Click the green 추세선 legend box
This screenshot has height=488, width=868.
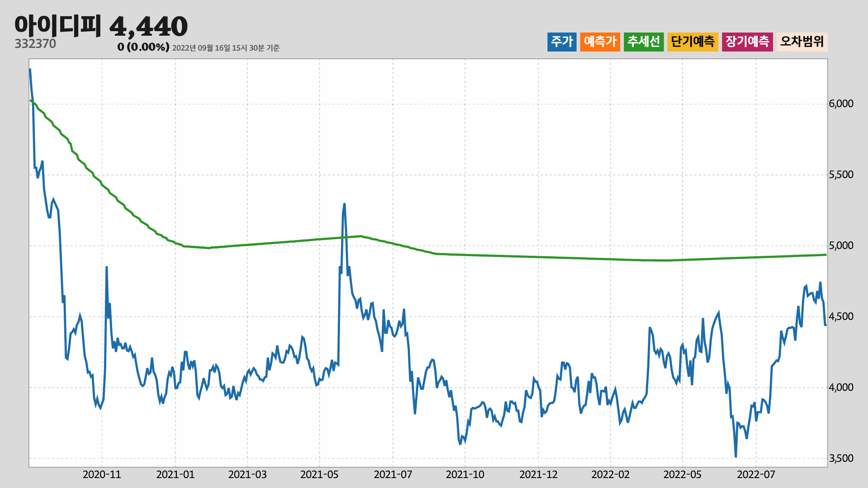click(x=644, y=42)
